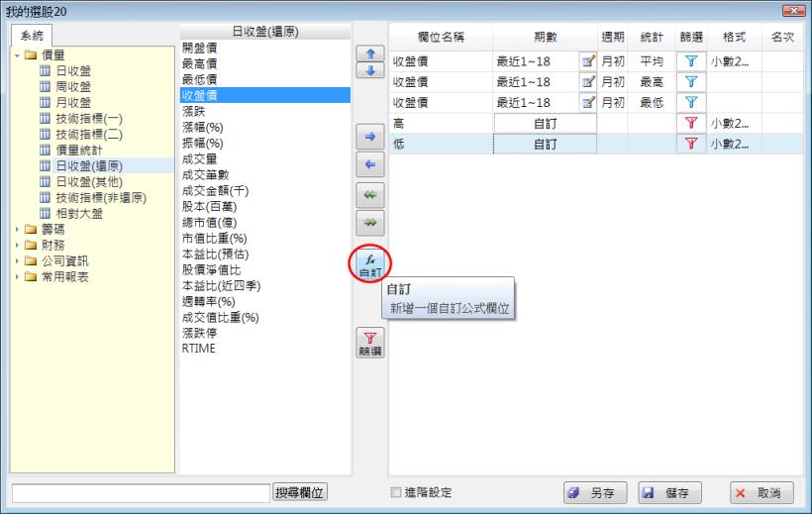
Task: Toggle blue filter icon in 平均 row
Action: coord(691,61)
